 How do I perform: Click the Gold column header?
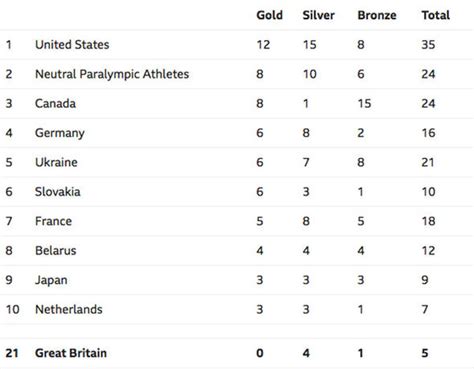pyautogui.click(x=269, y=15)
